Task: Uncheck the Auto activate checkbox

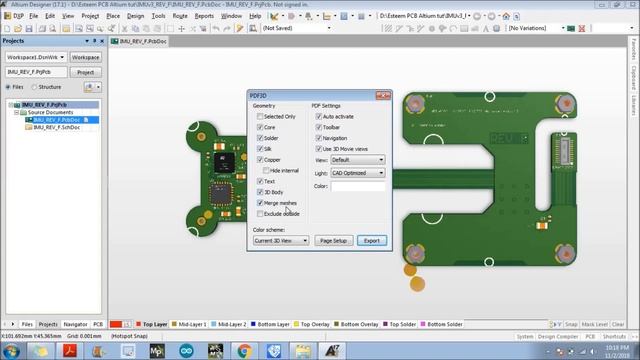Action: coord(319,117)
